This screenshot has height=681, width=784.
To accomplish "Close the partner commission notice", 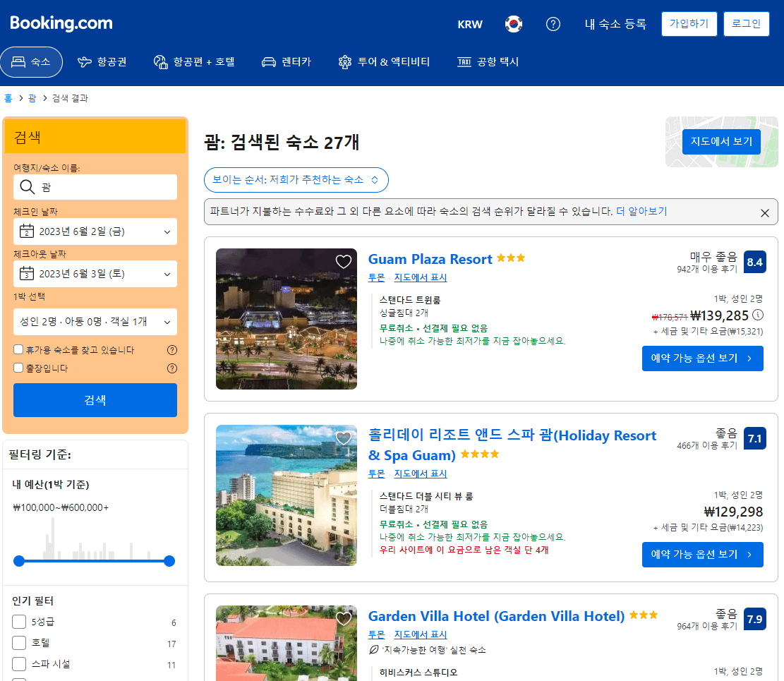I will pos(764,213).
